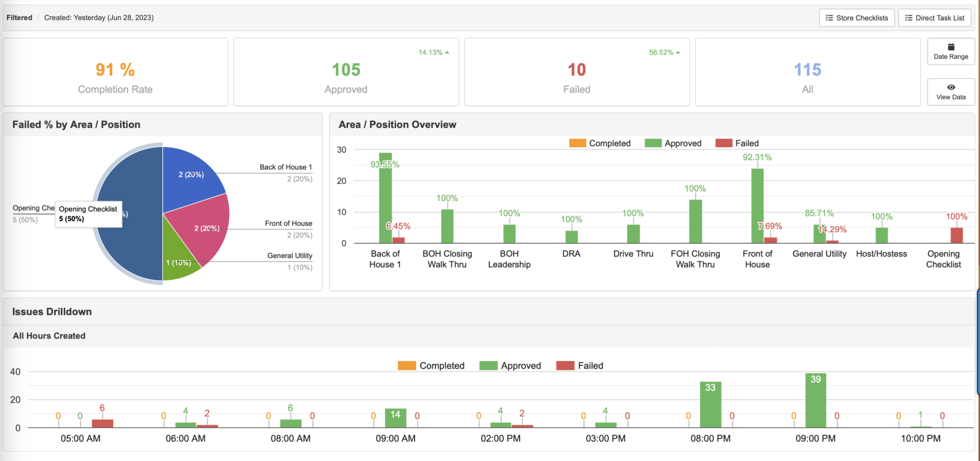Click the eye icon for View Data
The width and height of the screenshot is (980, 461).
[x=951, y=87]
